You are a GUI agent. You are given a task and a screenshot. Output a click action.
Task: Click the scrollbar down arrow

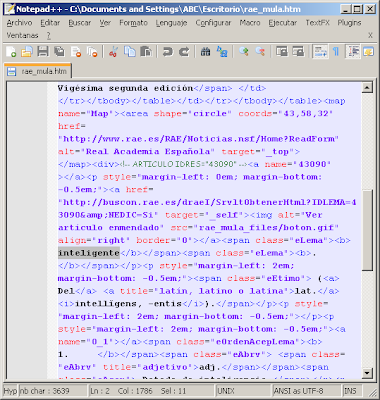[x=367, y=372]
